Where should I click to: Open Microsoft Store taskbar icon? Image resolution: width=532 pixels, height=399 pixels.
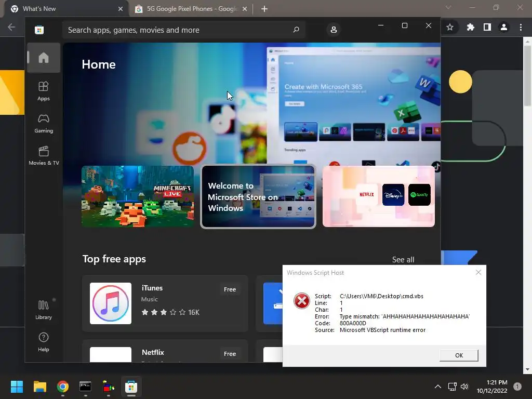131,387
